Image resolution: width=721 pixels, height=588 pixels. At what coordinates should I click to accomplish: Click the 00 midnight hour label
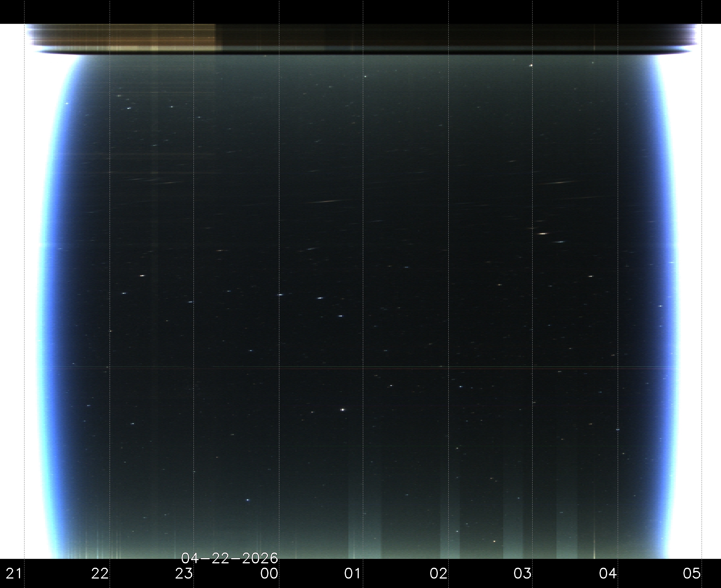pos(269,573)
